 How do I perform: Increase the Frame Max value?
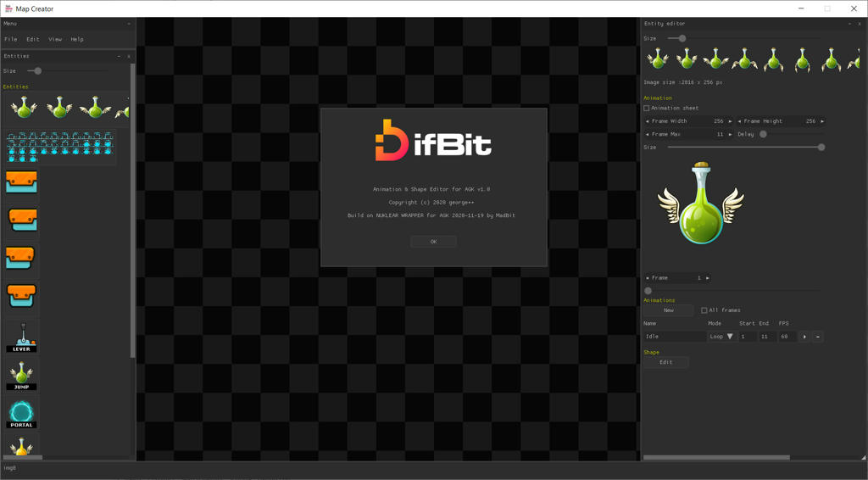730,135
